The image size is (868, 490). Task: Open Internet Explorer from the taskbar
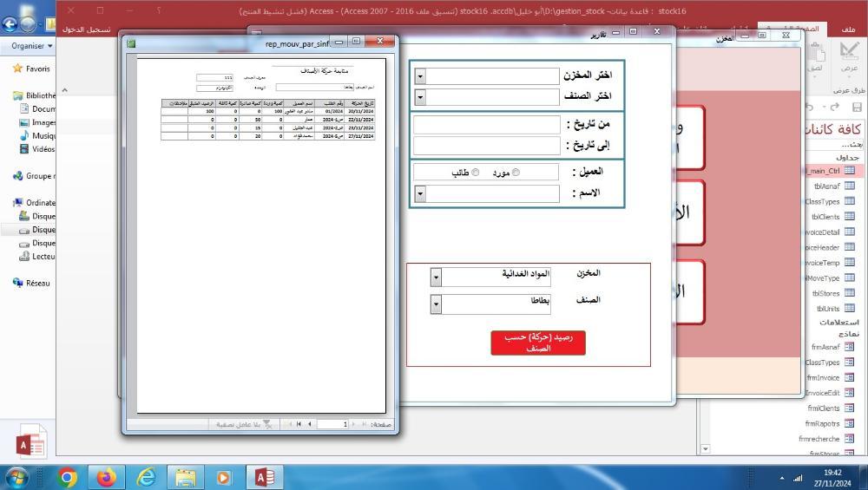(x=146, y=477)
